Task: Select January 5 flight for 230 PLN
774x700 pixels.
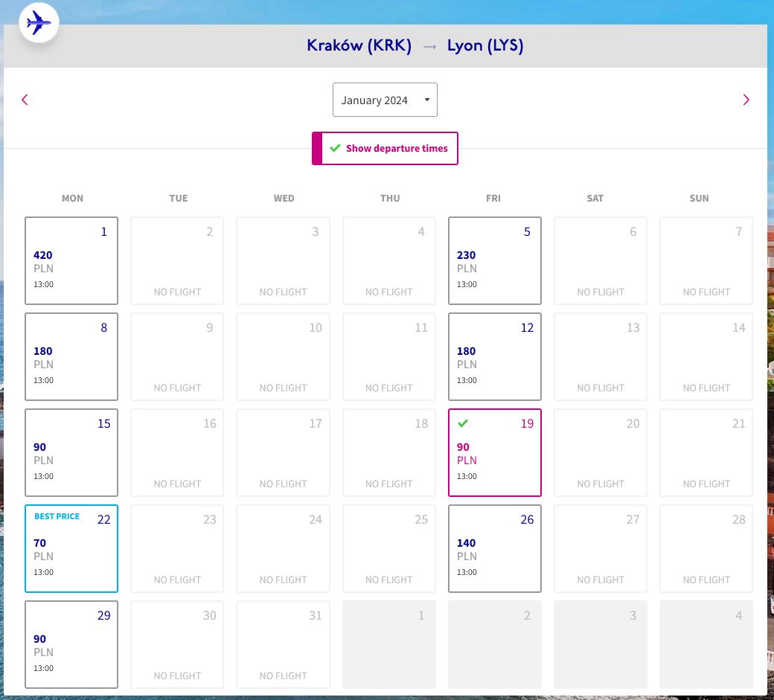Action: click(495, 260)
